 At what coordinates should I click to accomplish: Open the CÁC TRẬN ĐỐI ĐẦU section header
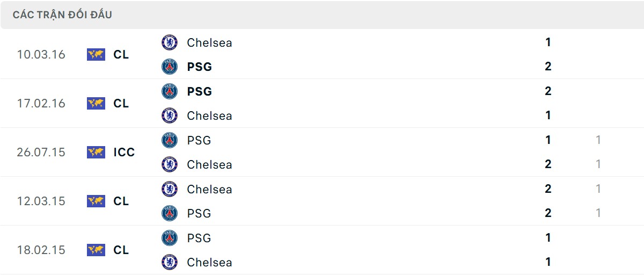(x=322, y=15)
